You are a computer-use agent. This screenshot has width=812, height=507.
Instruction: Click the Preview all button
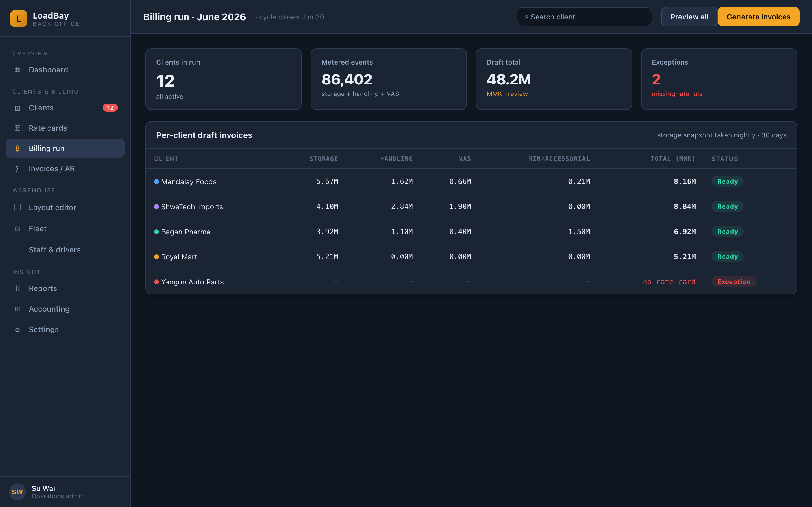[x=689, y=17]
